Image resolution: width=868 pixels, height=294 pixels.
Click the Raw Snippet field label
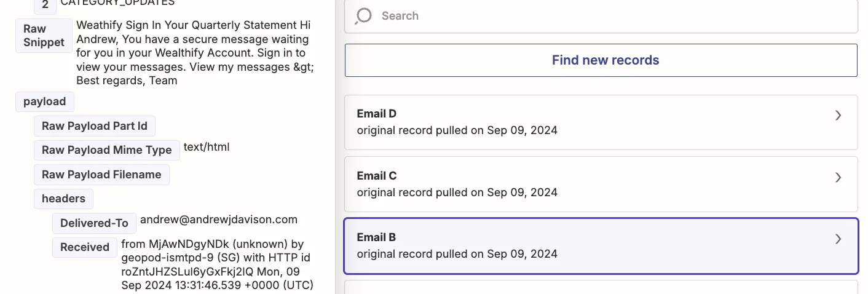(x=44, y=36)
